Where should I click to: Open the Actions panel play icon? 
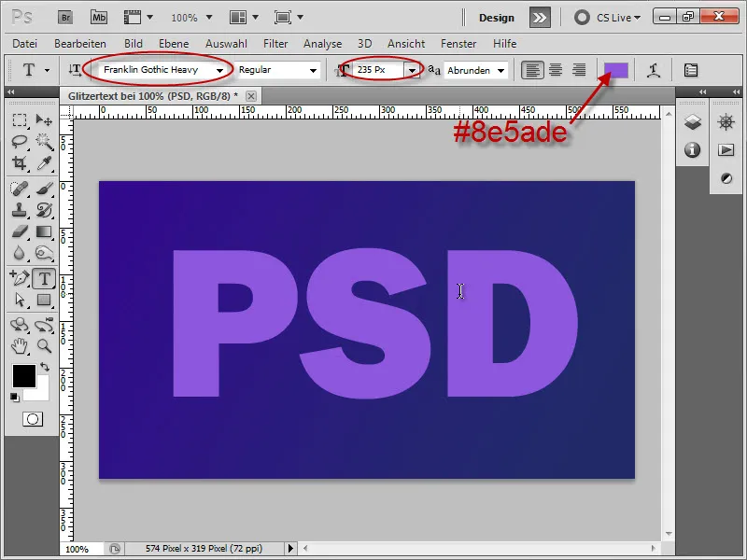[x=726, y=150]
